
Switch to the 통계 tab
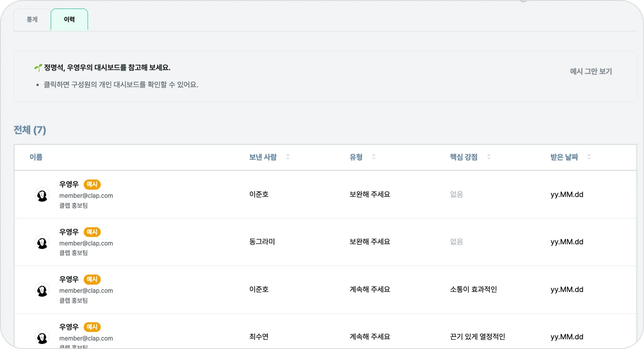[x=32, y=19]
